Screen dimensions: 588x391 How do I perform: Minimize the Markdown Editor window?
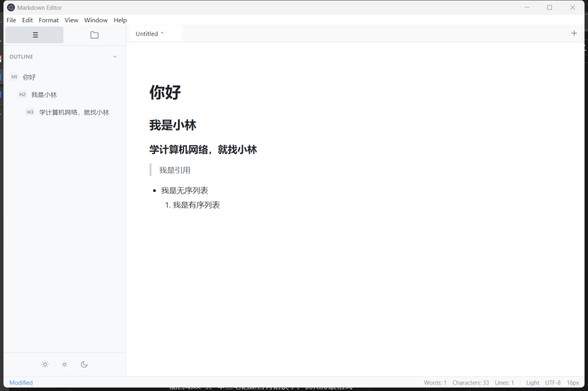[x=527, y=8]
